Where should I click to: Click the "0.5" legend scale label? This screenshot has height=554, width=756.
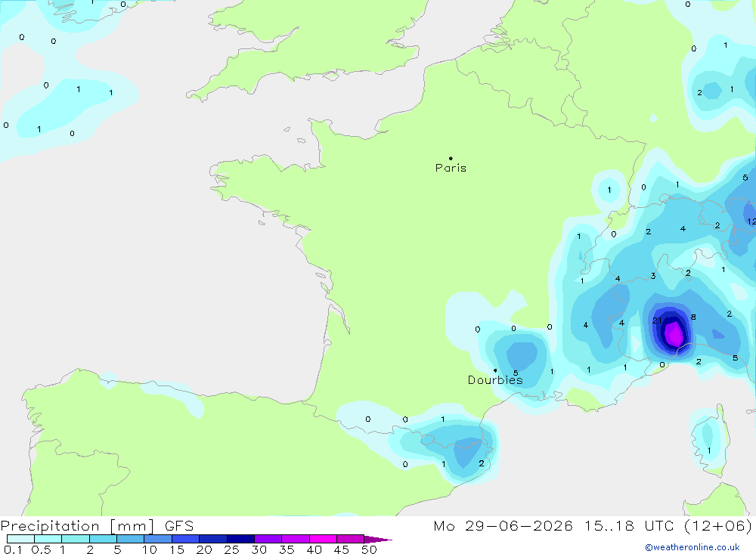41,549
